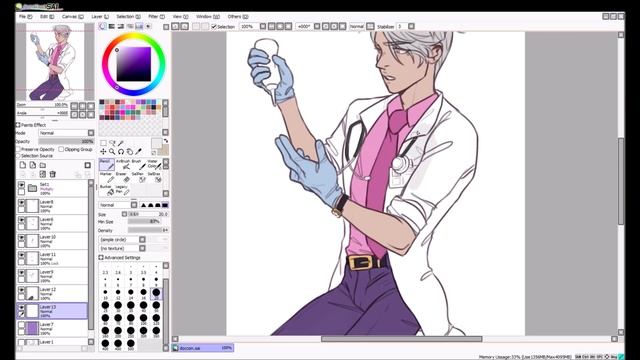Clear the layer using the clear icon
Image resolution: width=640 pixels, height=360 pixels.
click(x=42, y=174)
